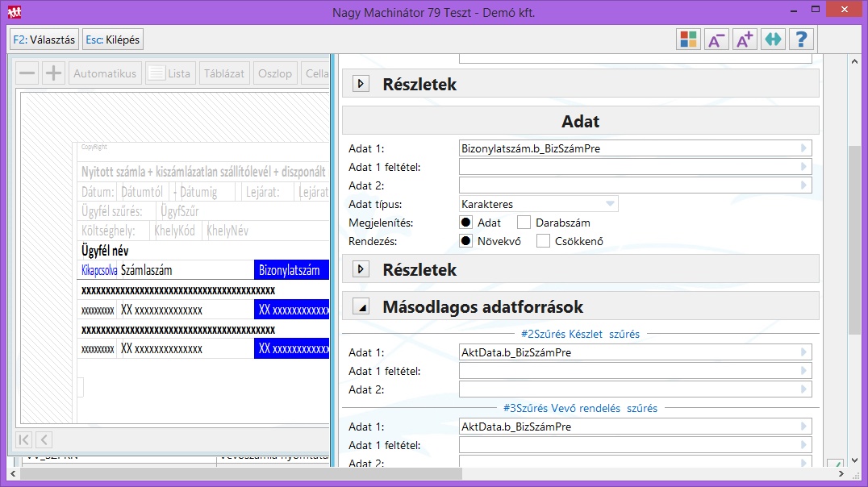Click the teal double-arrow width icon
868x487 pixels.
pos(774,40)
